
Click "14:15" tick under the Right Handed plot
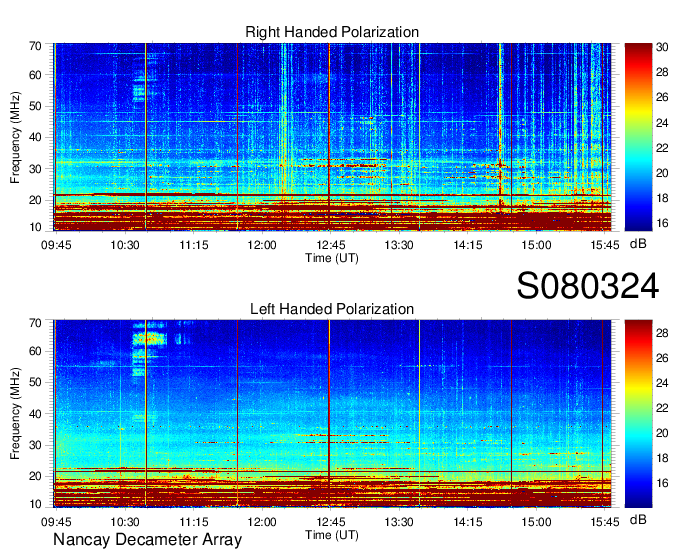click(x=468, y=245)
